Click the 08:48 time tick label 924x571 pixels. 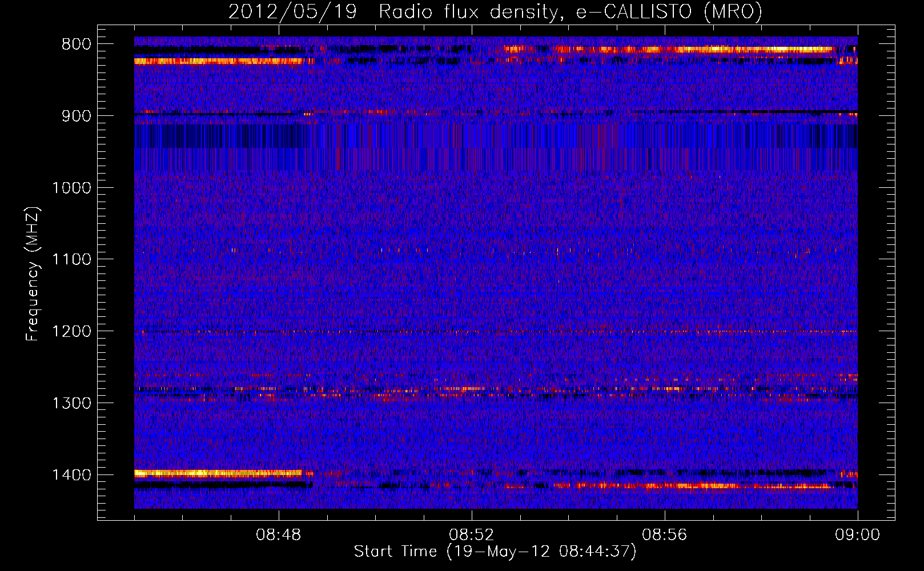pos(279,535)
